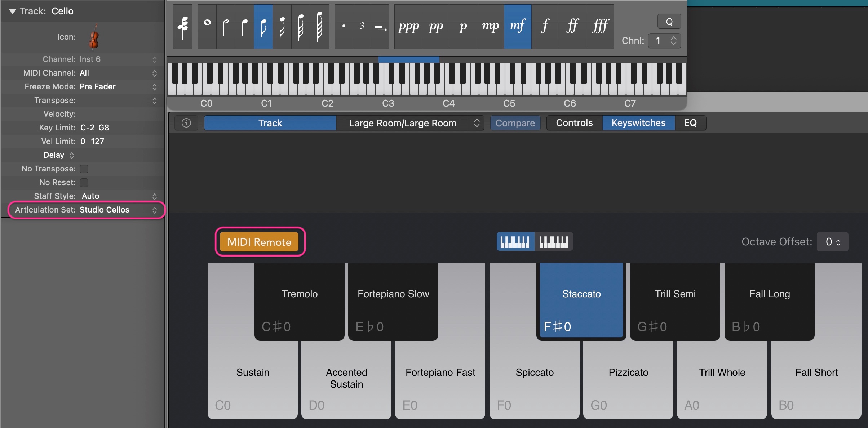This screenshot has width=868, height=428.
Task: Click the treble clef chord icon
Action: pos(183,27)
